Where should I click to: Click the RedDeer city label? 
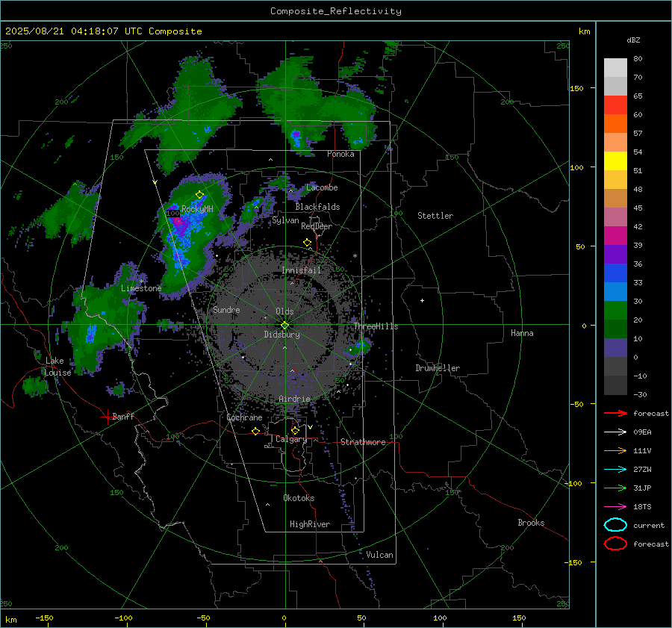pyautogui.click(x=317, y=226)
